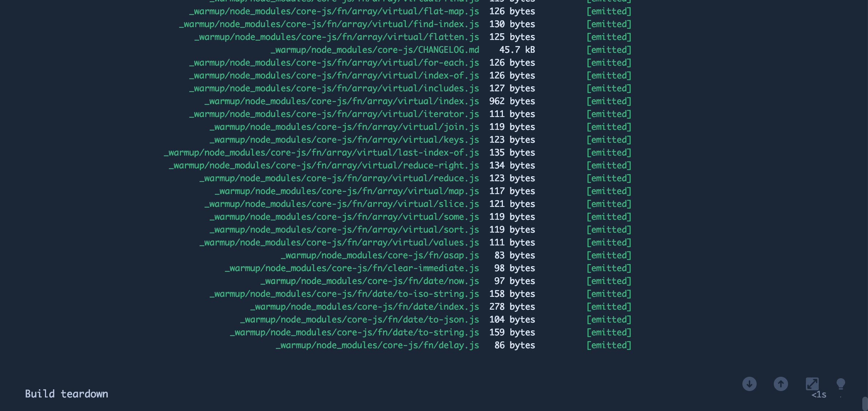This screenshot has width=868, height=411.
Task: Click the lightbulb hints icon
Action: (x=841, y=384)
